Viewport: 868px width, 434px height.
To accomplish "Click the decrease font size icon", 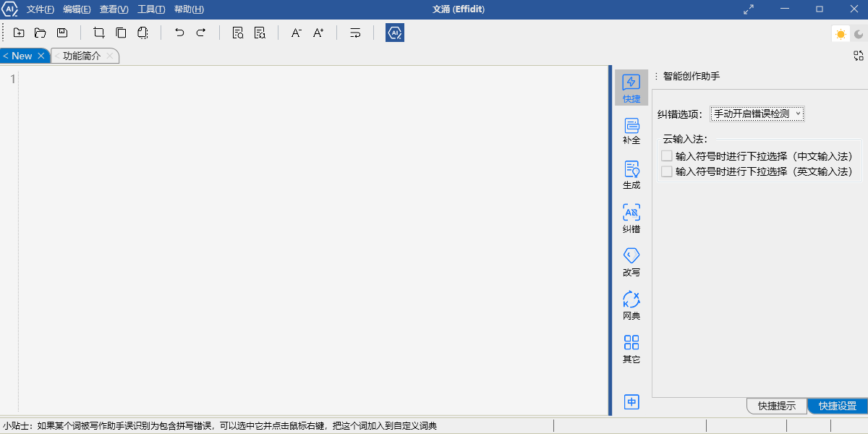I will 296,32.
